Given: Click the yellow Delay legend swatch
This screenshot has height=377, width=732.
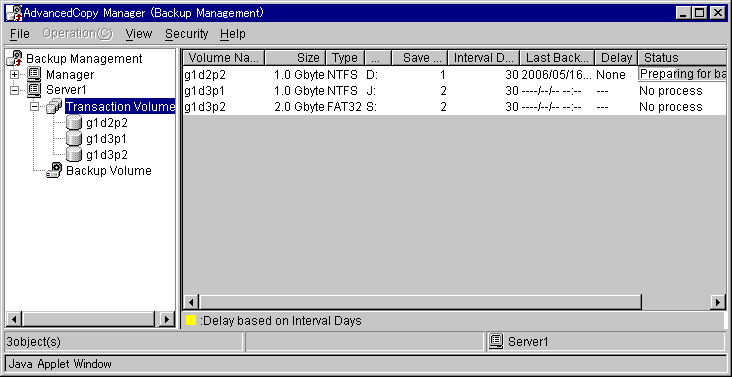Looking at the screenshot, I should tap(191, 321).
